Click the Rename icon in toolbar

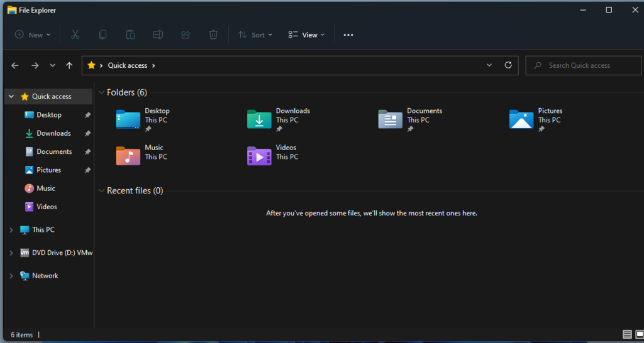point(158,35)
